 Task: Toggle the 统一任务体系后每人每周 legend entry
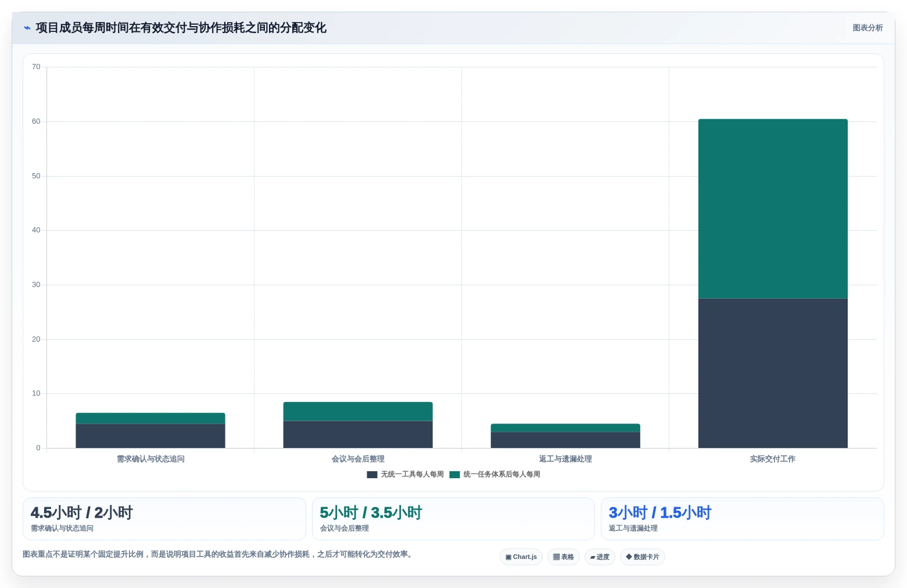495,475
